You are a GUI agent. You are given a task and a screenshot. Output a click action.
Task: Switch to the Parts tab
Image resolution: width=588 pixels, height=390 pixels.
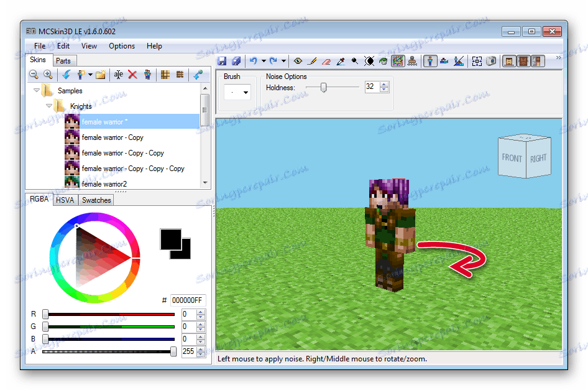pos(64,60)
